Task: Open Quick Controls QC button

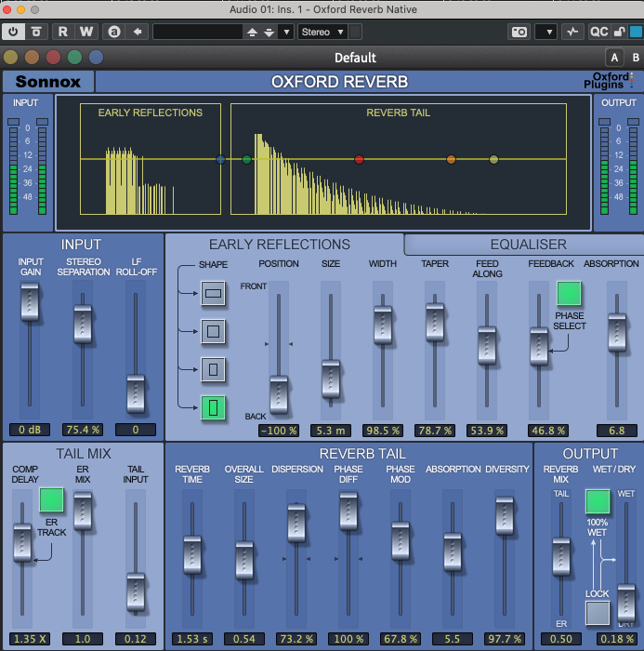Action: pos(599,32)
